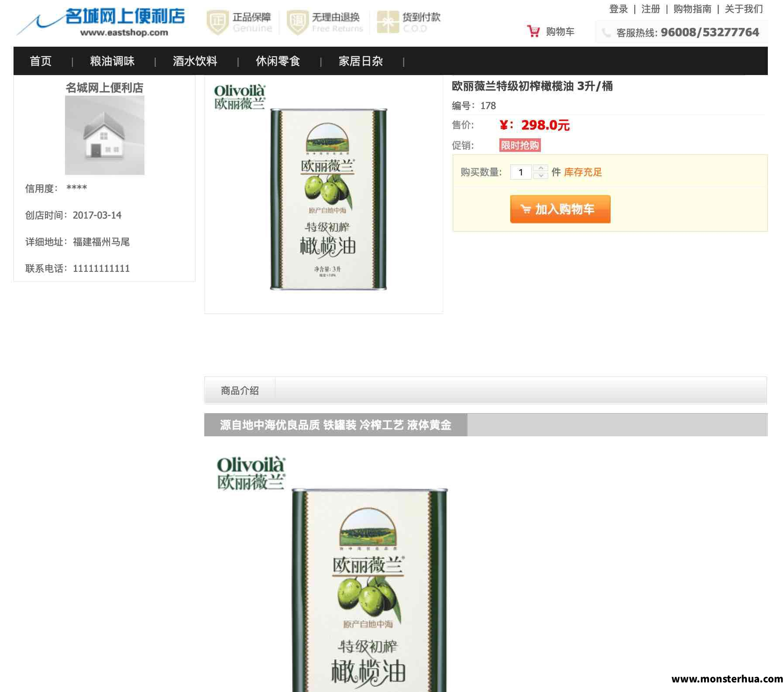This screenshot has height=692, width=784.
Task: Open the shopping cart icon
Action: (533, 31)
